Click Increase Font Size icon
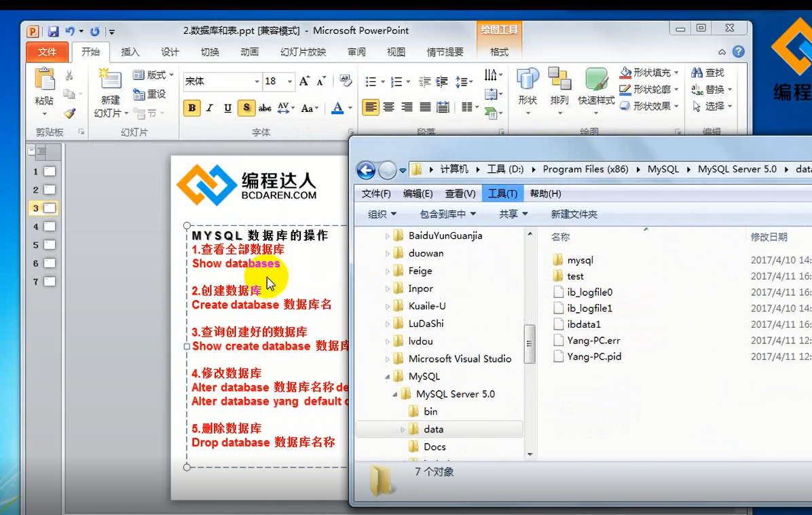The height and width of the screenshot is (515, 812). click(x=304, y=81)
